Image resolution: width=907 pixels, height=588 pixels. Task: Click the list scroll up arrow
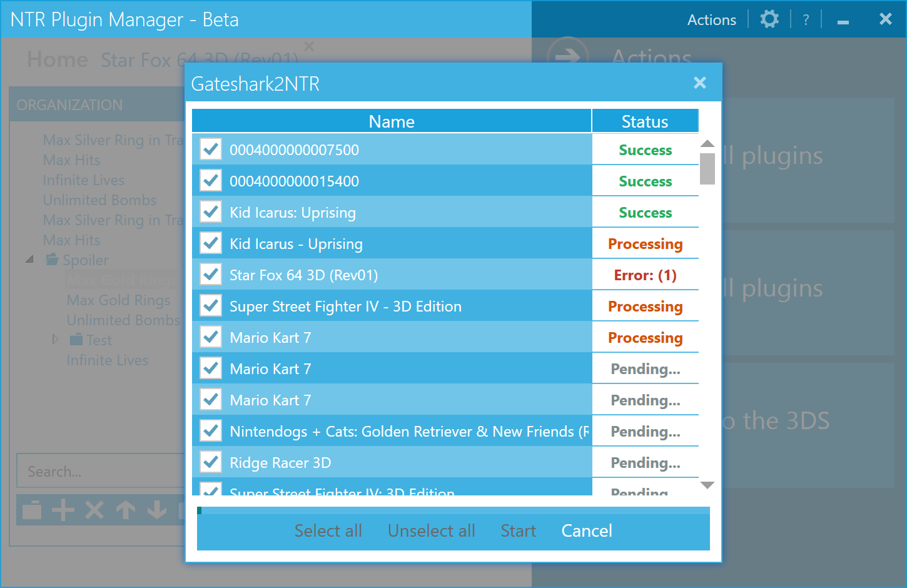pyautogui.click(x=707, y=144)
